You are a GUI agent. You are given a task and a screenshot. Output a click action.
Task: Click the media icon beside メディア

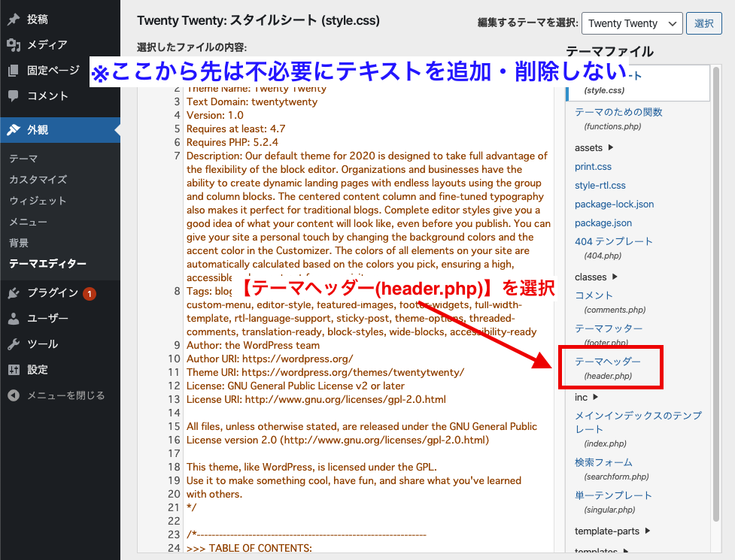(14, 45)
